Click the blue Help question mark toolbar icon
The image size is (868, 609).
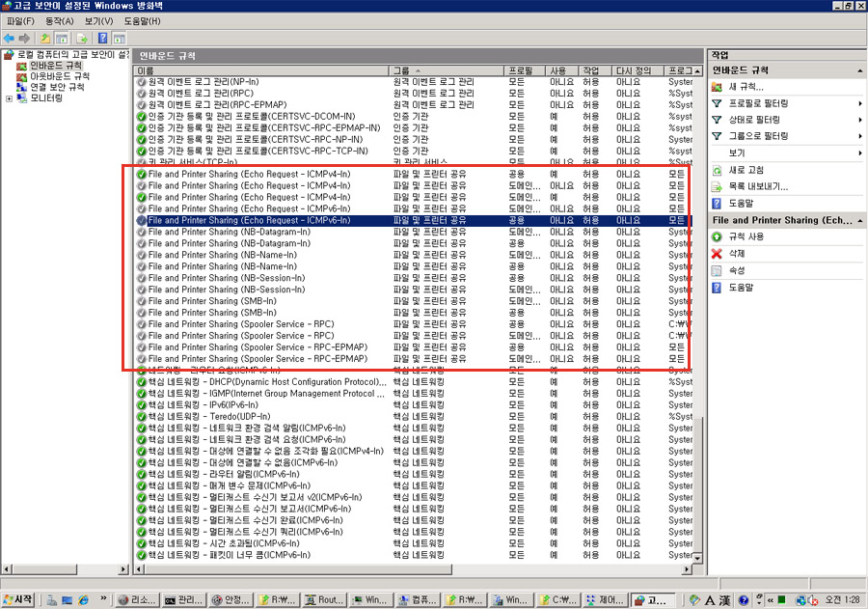(103, 39)
